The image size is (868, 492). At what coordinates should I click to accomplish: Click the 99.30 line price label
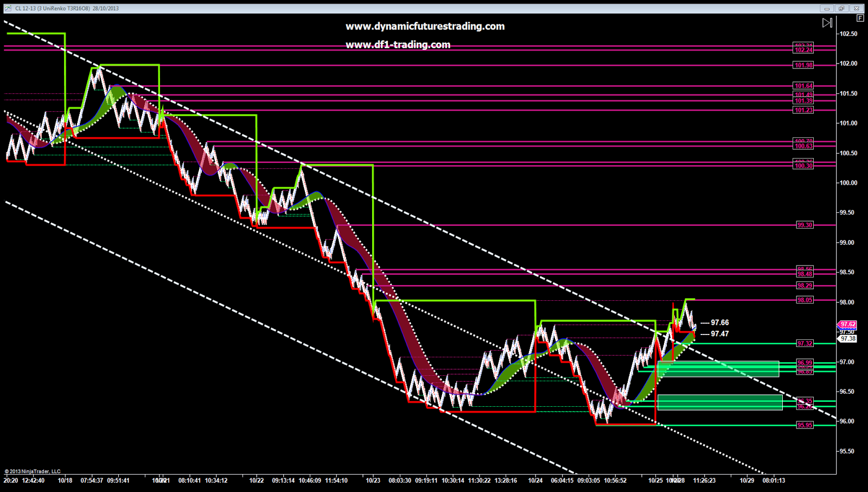(x=805, y=225)
